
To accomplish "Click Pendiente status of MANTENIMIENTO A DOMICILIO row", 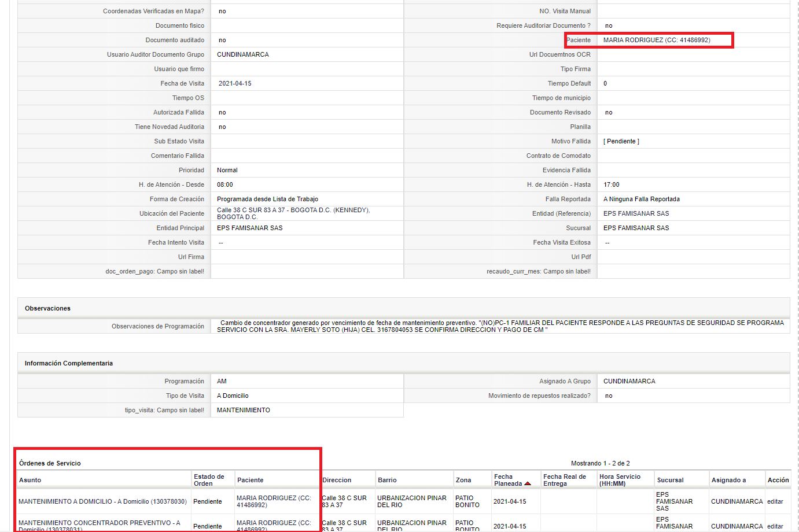I will 208,501.
